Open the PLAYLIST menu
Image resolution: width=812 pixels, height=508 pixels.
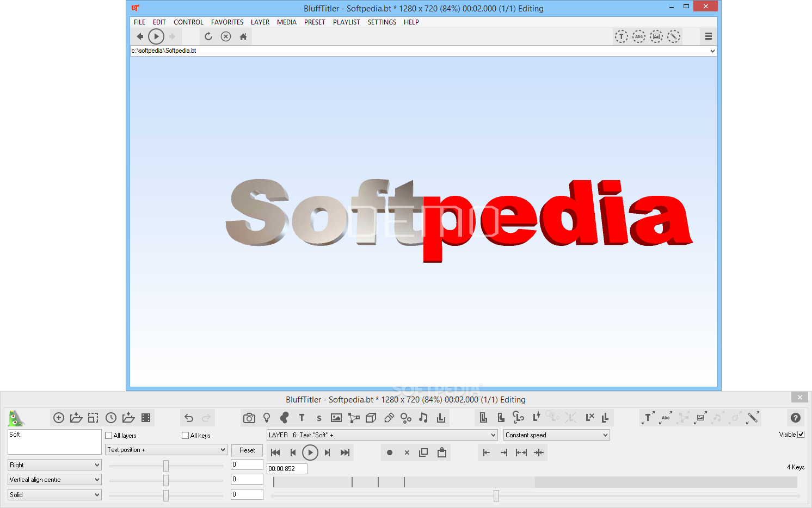pyautogui.click(x=347, y=22)
